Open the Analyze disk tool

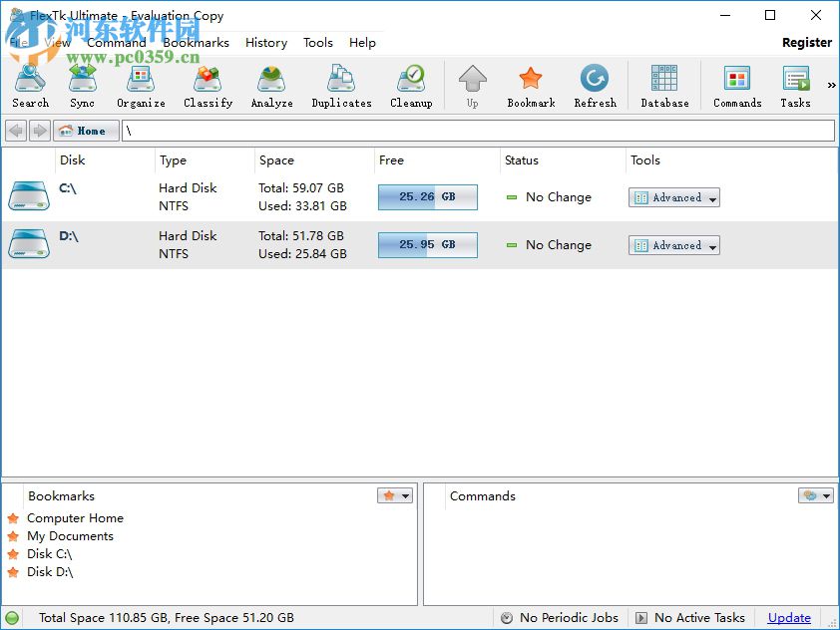(x=271, y=87)
